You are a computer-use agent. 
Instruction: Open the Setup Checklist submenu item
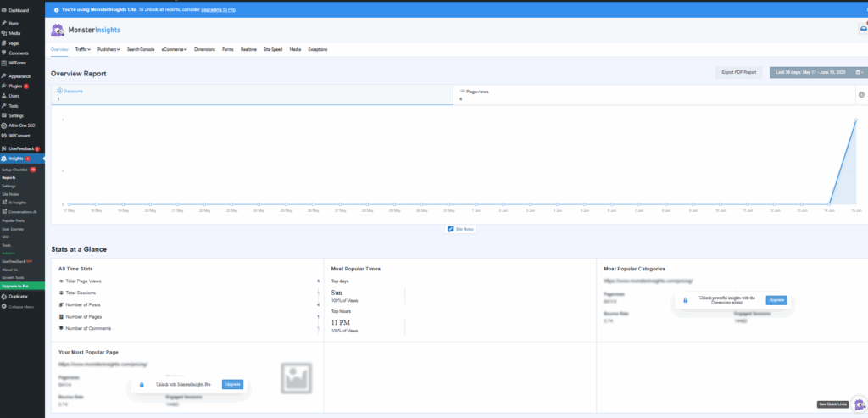[x=15, y=170]
